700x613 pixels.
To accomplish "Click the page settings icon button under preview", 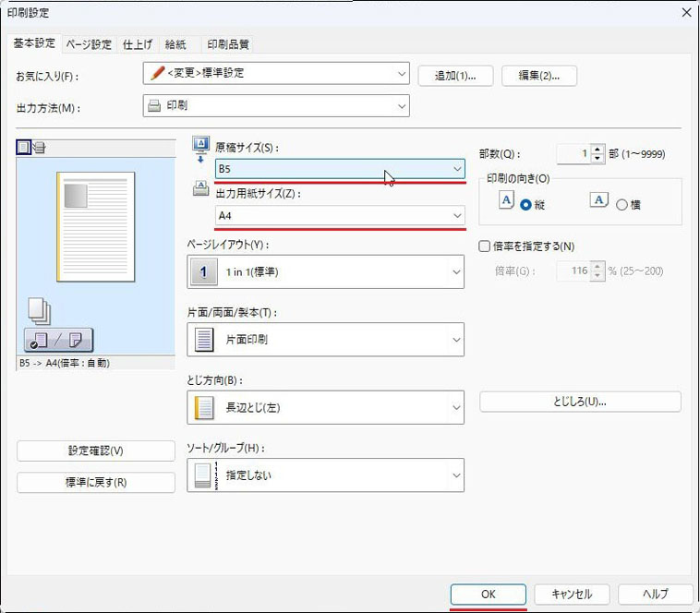I will (x=58, y=339).
